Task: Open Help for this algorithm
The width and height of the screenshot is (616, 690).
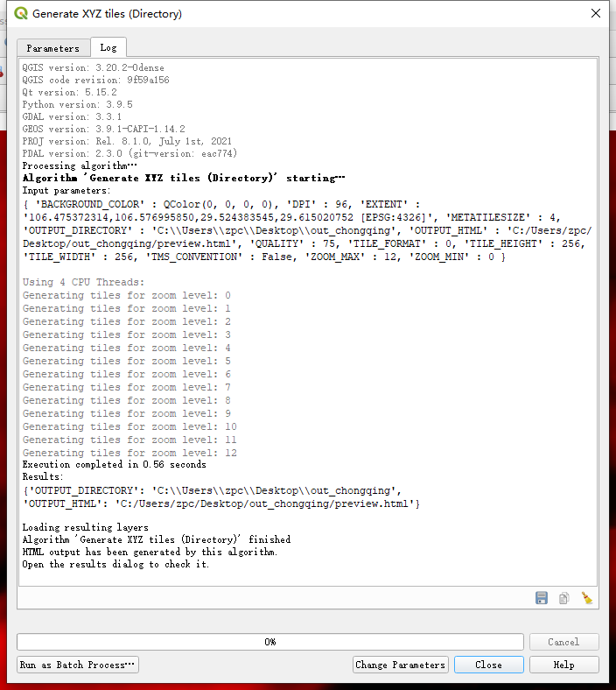Action: (564, 665)
